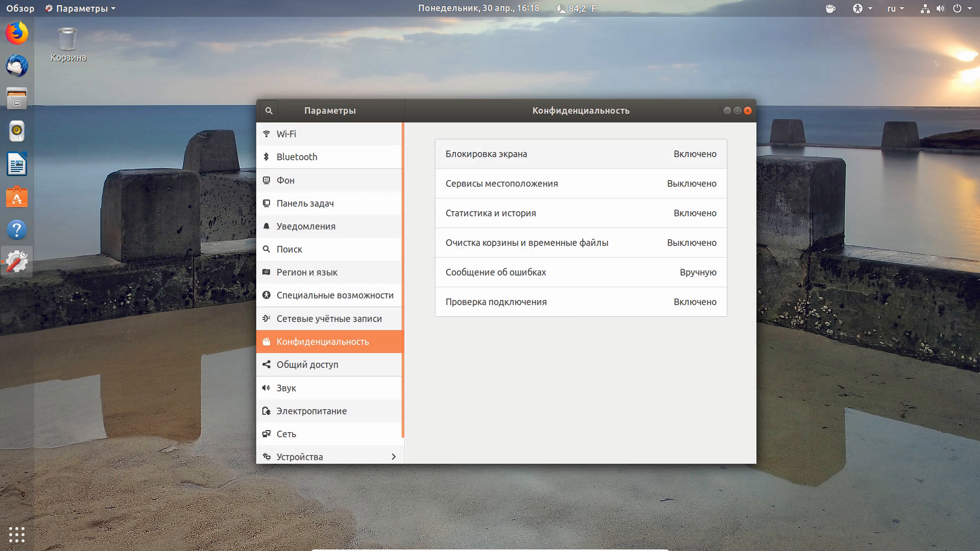
Task: Open Блокировка экрана settings row
Action: 581,154
